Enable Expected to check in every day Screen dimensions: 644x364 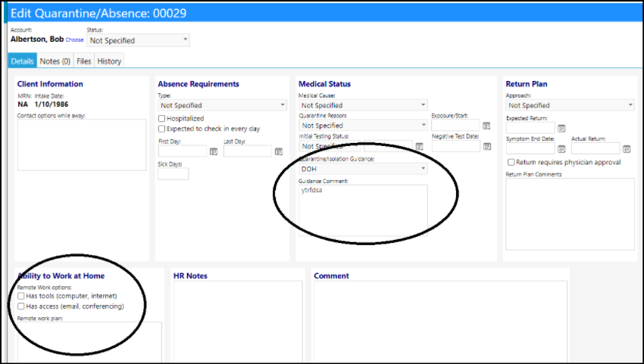point(162,129)
